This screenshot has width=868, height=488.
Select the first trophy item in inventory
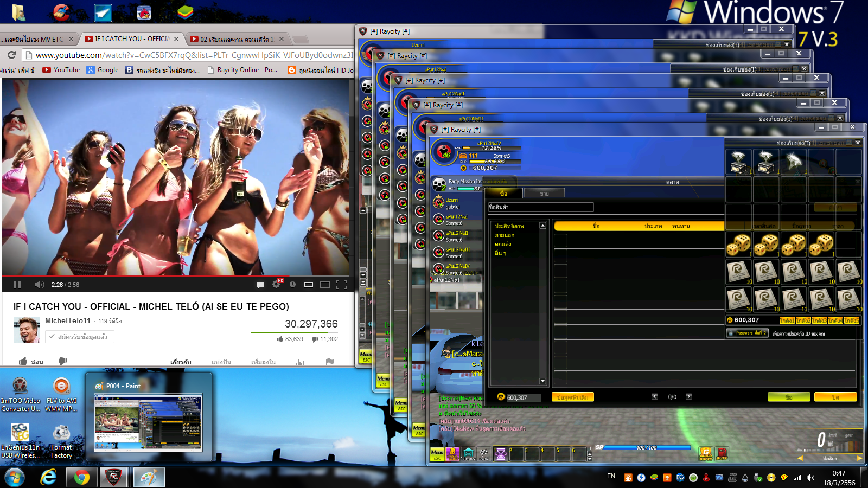(738, 162)
